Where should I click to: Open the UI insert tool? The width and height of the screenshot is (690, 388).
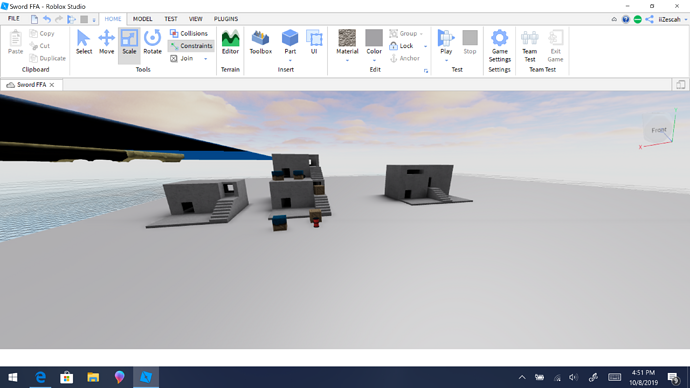(x=314, y=43)
